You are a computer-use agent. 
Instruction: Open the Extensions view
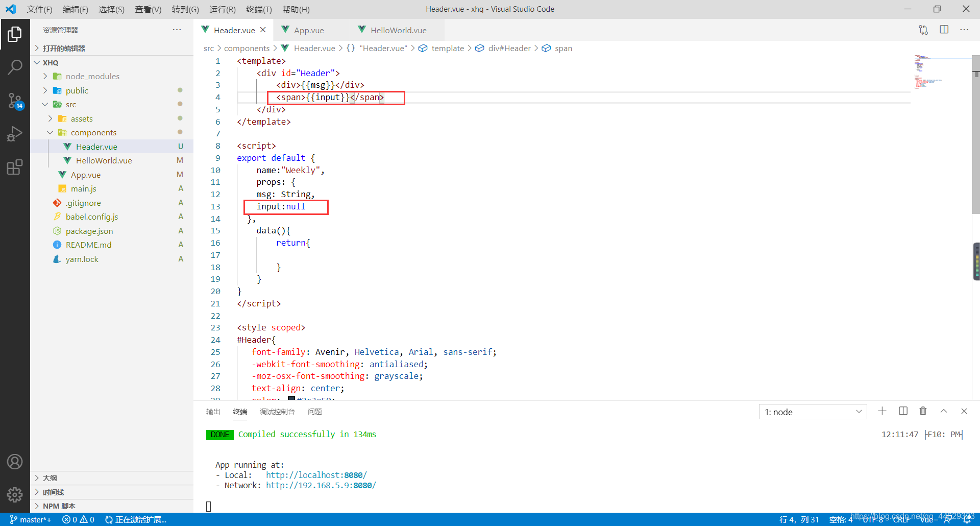[15, 167]
